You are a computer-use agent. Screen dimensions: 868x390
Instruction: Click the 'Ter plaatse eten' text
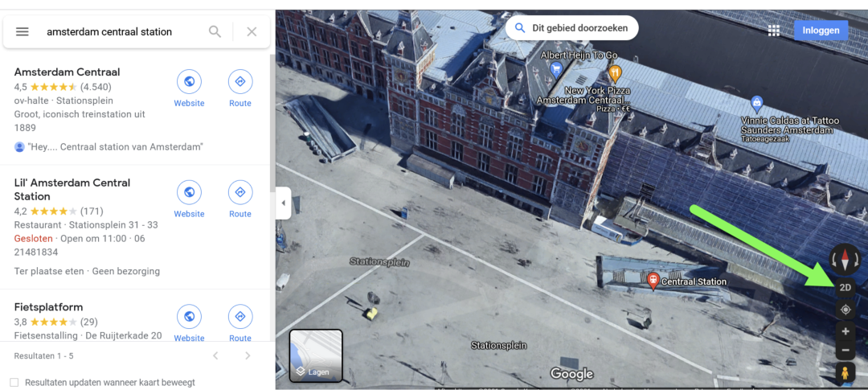[x=49, y=271]
